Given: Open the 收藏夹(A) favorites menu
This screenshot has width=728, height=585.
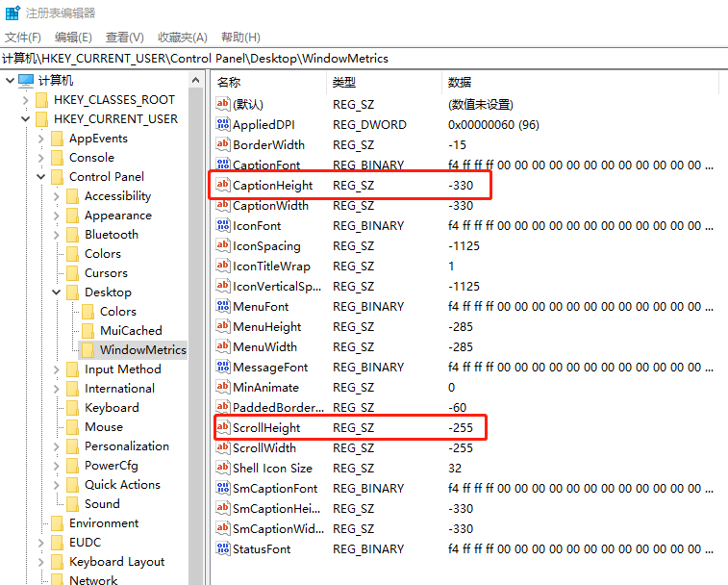Looking at the screenshot, I should click(183, 38).
